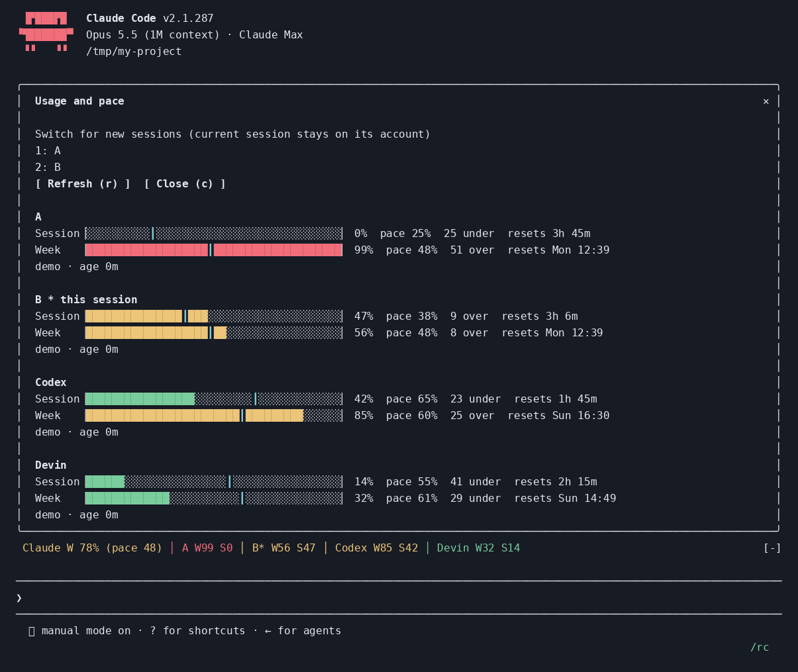Click account A Session usage bar

214,234
